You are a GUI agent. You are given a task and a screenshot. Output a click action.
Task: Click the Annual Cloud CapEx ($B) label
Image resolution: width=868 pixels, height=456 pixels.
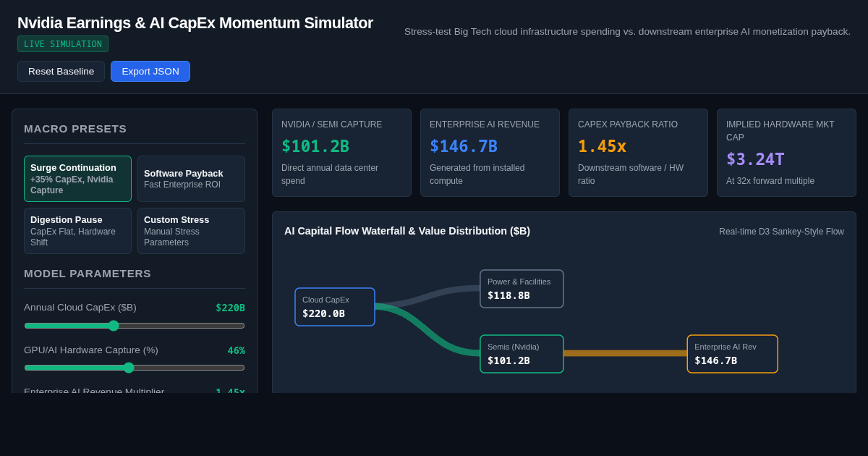click(x=80, y=308)
